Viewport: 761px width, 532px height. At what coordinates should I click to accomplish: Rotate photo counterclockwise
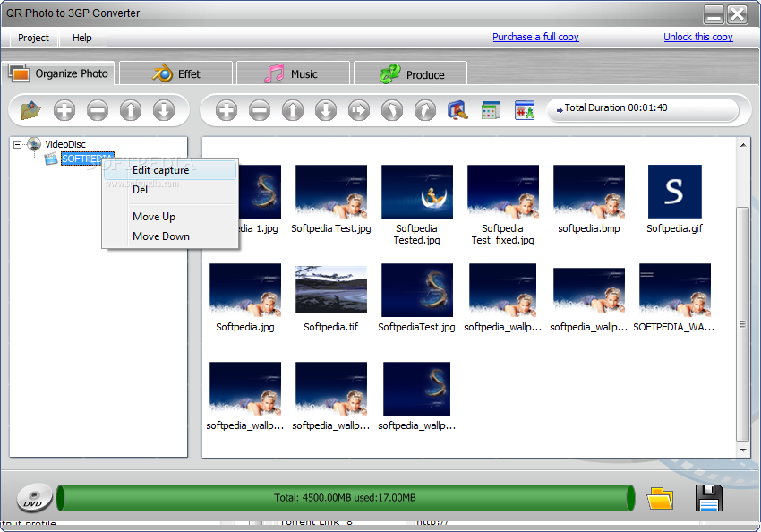392,110
